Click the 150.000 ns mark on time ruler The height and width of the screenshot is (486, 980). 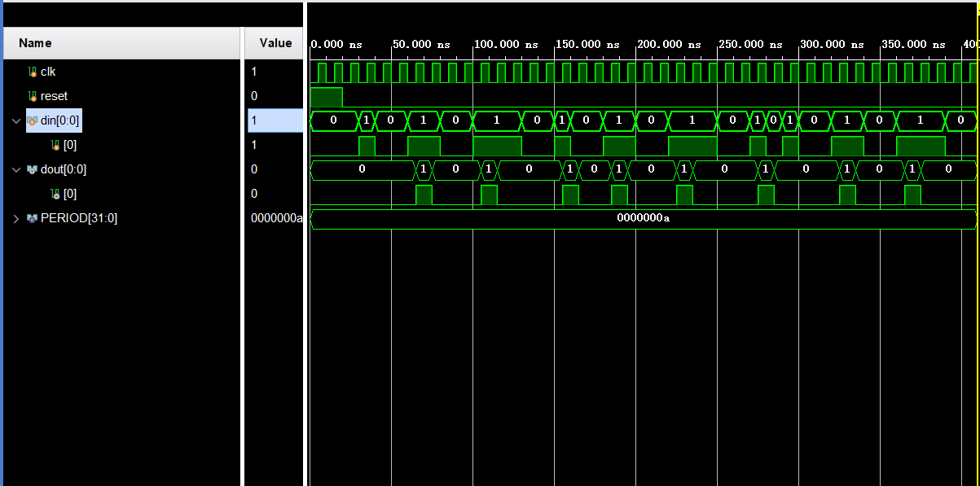tap(587, 45)
